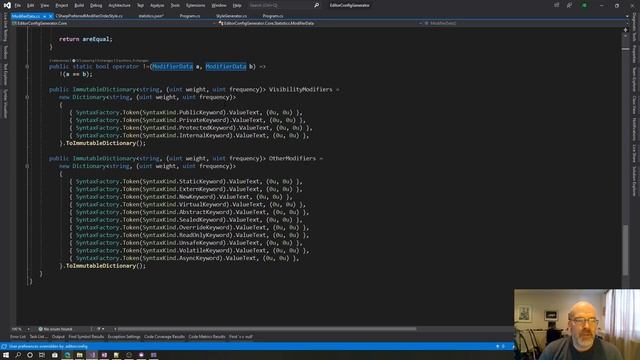Switch to the statistics.json tab
This screenshot has width=640, height=360.
coord(151,16)
